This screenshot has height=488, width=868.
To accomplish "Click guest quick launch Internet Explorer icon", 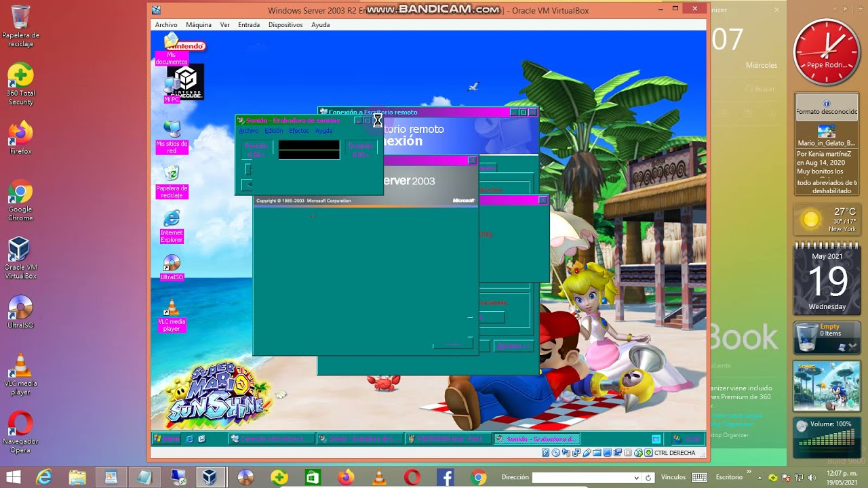I will [x=190, y=439].
